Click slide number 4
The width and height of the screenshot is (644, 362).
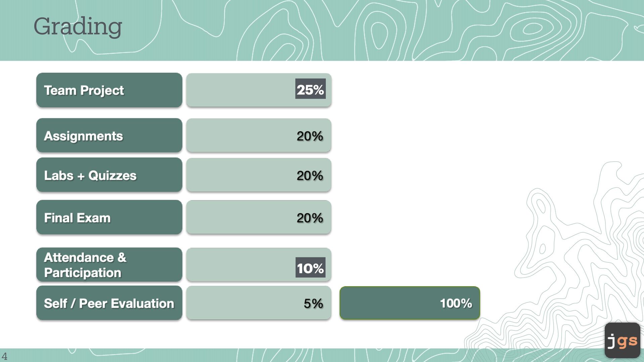click(x=4, y=356)
